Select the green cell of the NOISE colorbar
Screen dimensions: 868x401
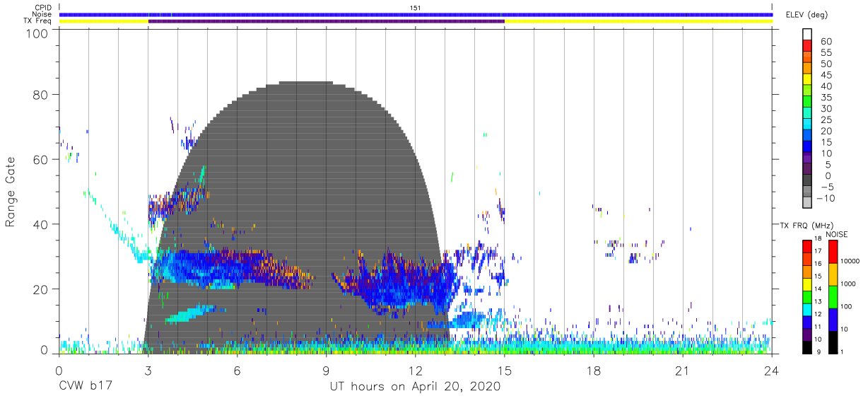click(833, 296)
